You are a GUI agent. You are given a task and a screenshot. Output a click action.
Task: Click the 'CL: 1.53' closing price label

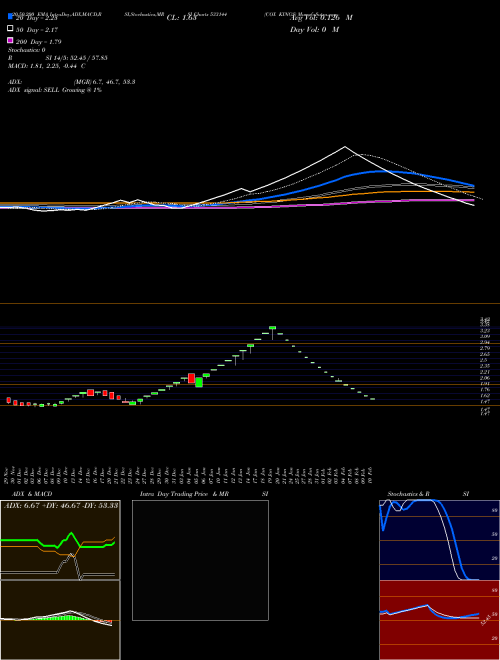pyautogui.click(x=181, y=18)
